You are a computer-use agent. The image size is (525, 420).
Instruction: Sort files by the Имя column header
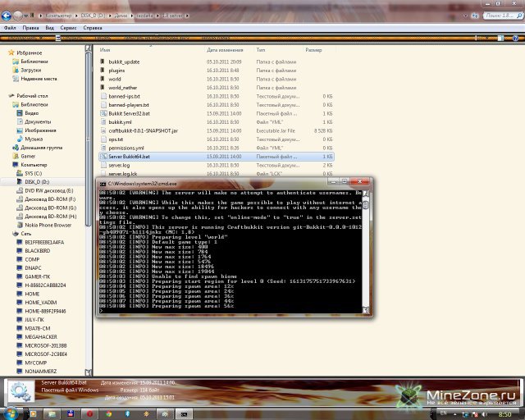pyautogui.click(x=105, y=50)
